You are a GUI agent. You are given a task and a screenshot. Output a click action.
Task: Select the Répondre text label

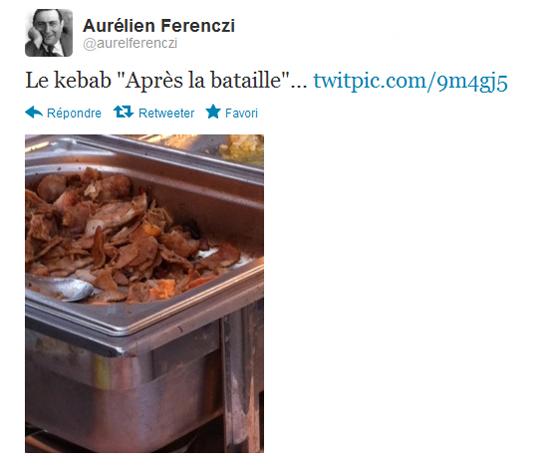tap(74, 113)
